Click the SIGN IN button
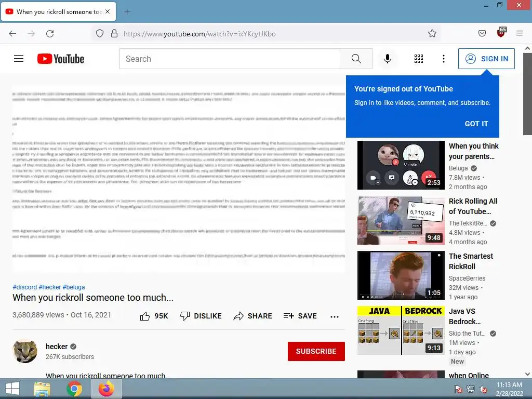 coord(486,59)
